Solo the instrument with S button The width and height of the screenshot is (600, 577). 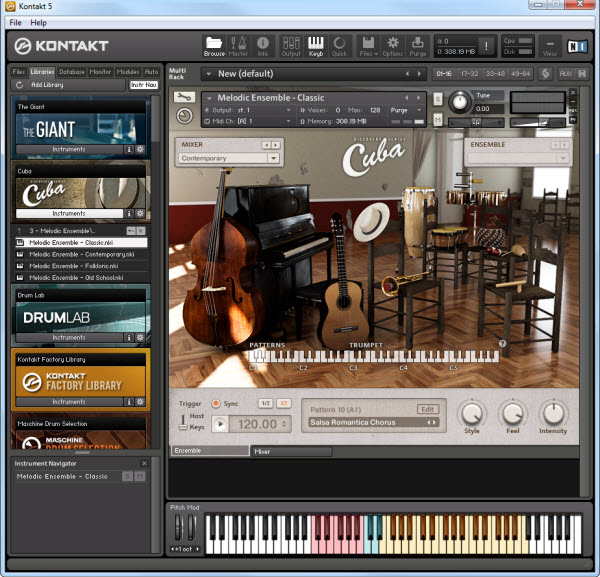(438, 99)
